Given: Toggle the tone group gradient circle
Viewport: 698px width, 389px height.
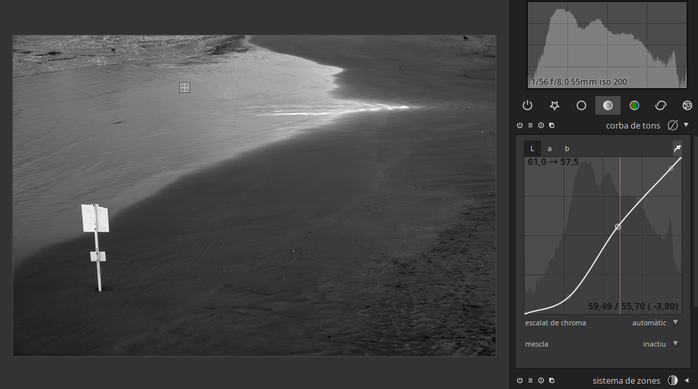Looking at the screenshot, I should coord(608,105).
